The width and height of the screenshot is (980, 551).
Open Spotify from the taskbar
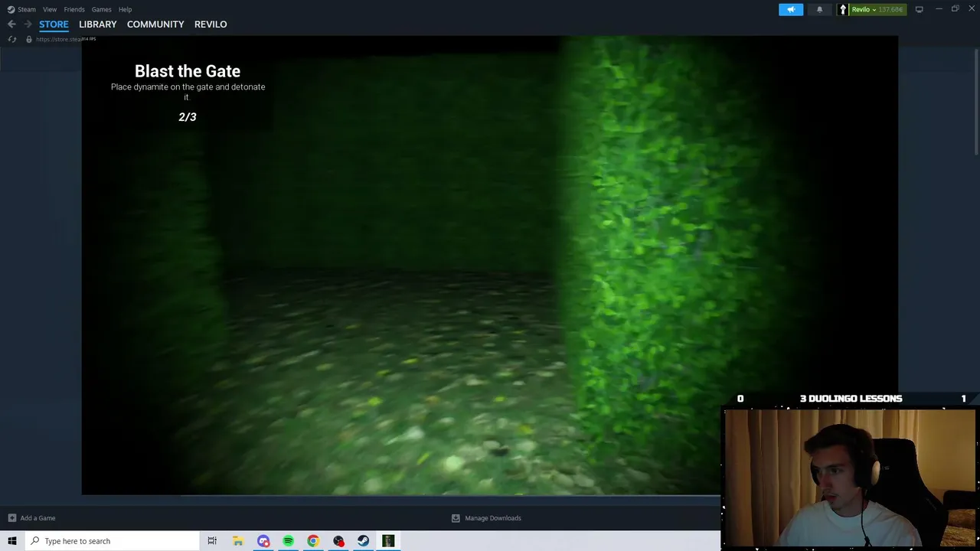[288, 541]
